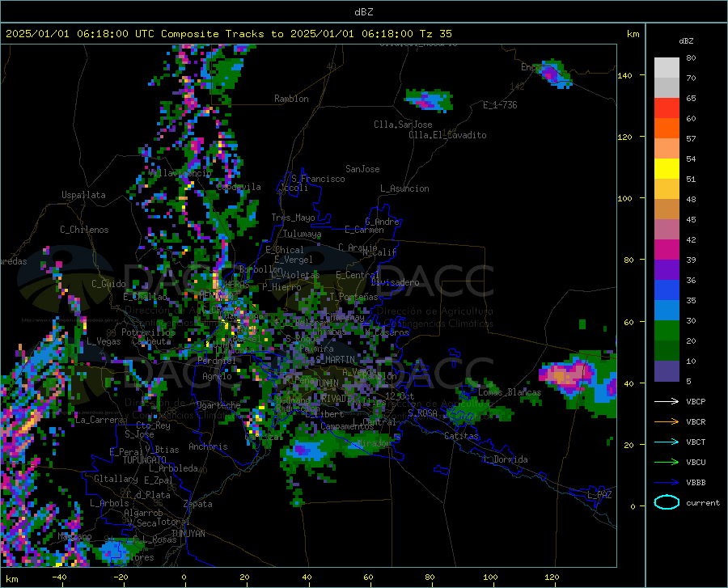Pick the dark orange 60 dBZ swatch
This screenshot has width=728, height=588.
coord(667,129)
